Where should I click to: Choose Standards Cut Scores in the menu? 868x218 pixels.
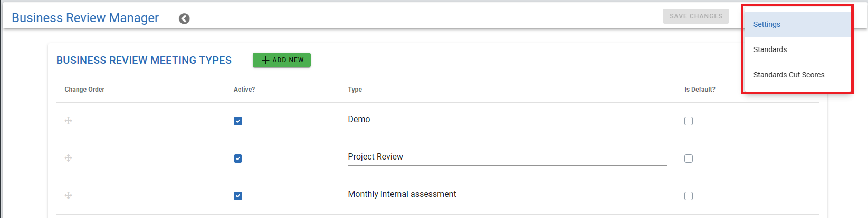[x=788, y=75]
